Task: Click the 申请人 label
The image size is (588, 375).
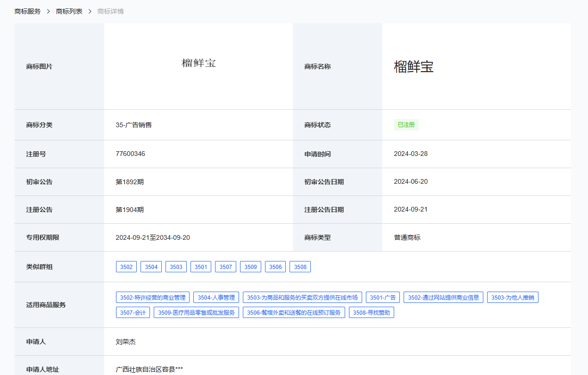Action: pos(36,342)
